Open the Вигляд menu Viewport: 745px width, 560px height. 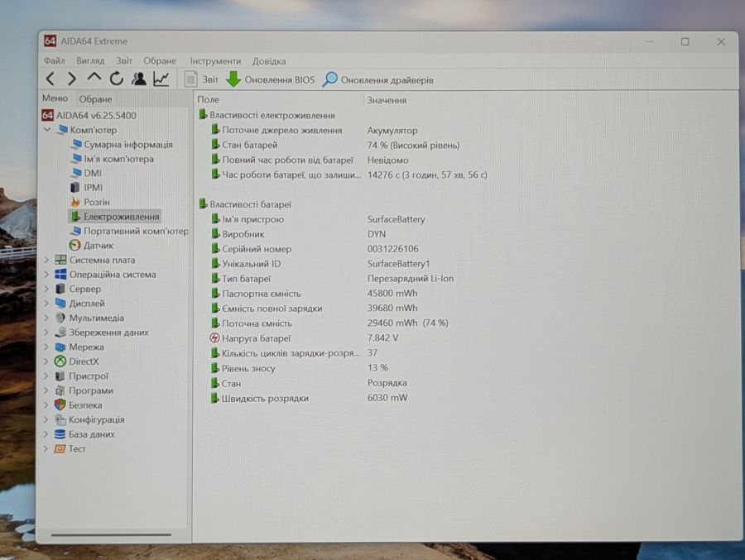90,60
